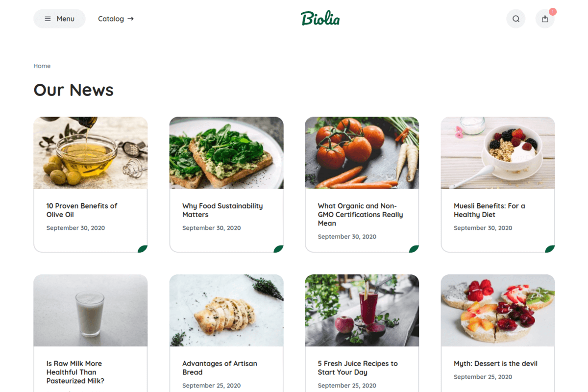The image size is (588, 392).
Task: Open the shopping bag cart icon
Action: (545, 19)
